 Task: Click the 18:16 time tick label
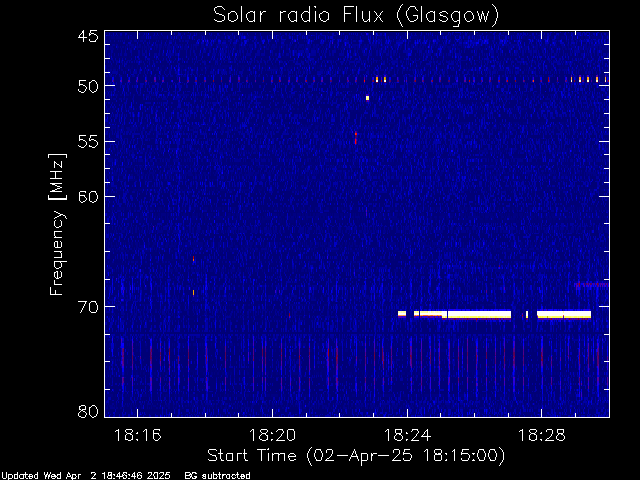click(x=138, y=435)
